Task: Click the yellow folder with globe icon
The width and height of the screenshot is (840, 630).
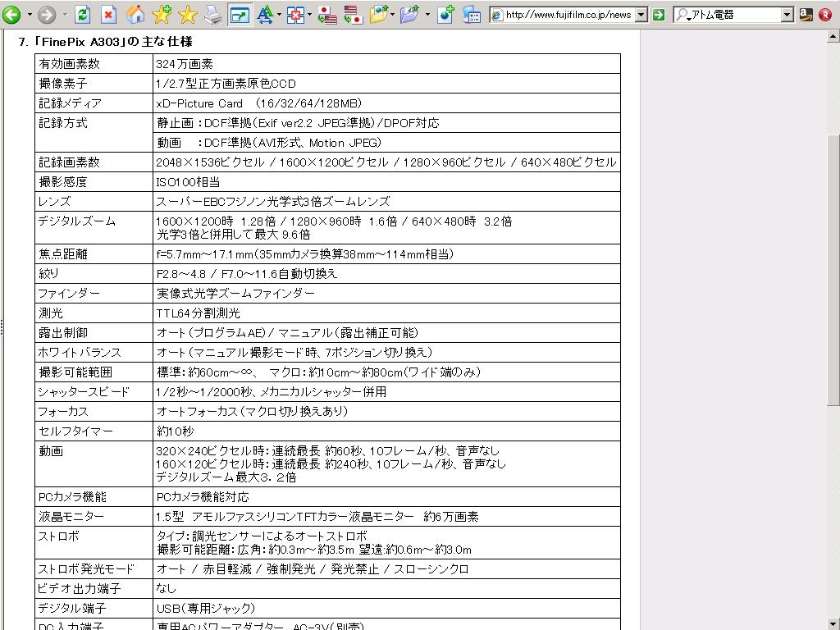Action: 379,15
